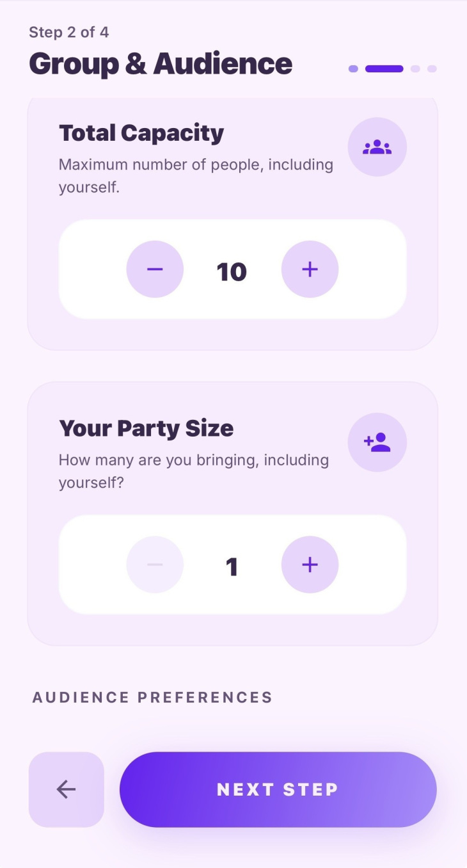Click the Total Capacity number 10
This screenshot has height=868, width=467.
click(x=232, y=271)
